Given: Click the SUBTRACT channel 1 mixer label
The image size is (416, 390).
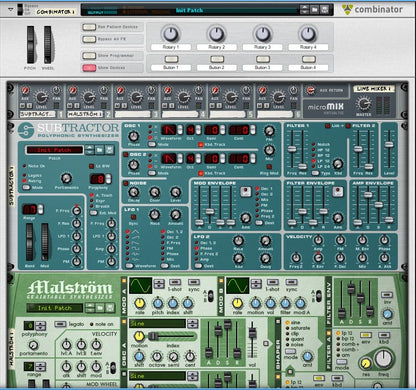Looking at the screenshot, I should pos(37,114).
